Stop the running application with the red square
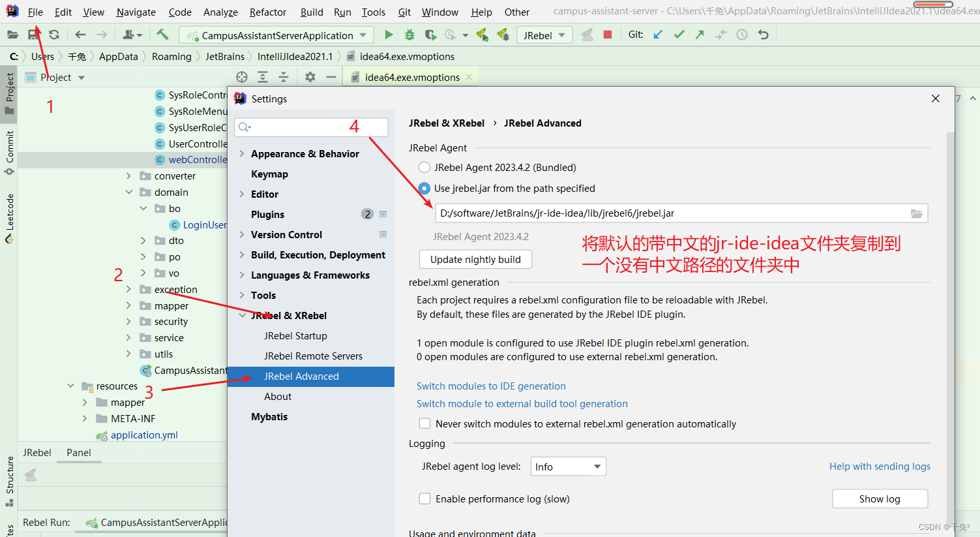This screenshot has width=980, height=537. pyautogui.click(x=606, y=35)
